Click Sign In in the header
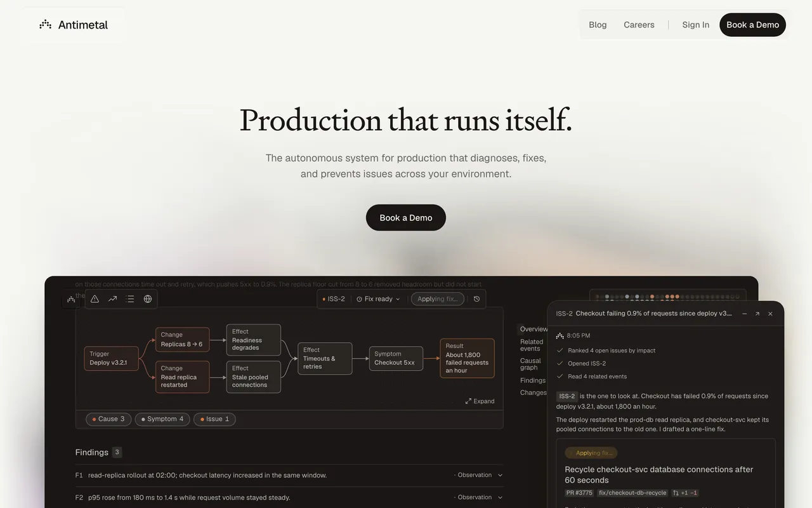Screen dimensions: 812x508 (696, 25)
